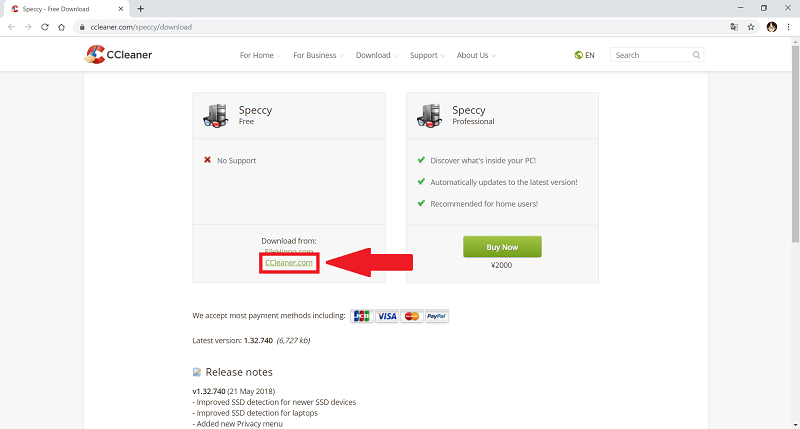The width and height of the screenshot is (800, 429).
Task: Open the About Us menu
Action: (x=476, y=55)
